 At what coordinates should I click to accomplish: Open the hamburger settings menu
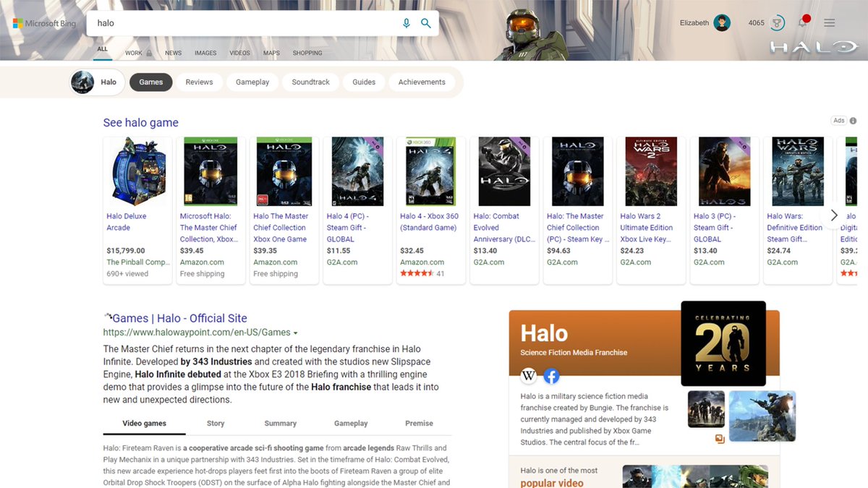pos(829,23)
